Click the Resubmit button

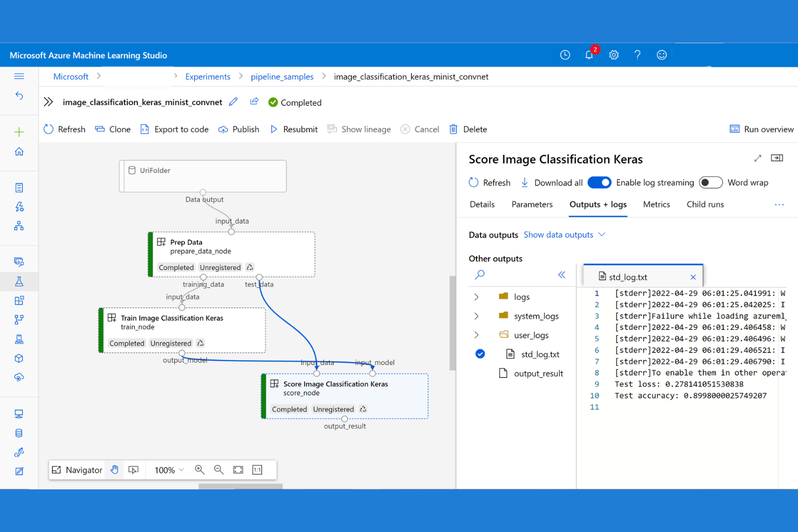pos(293,129)
